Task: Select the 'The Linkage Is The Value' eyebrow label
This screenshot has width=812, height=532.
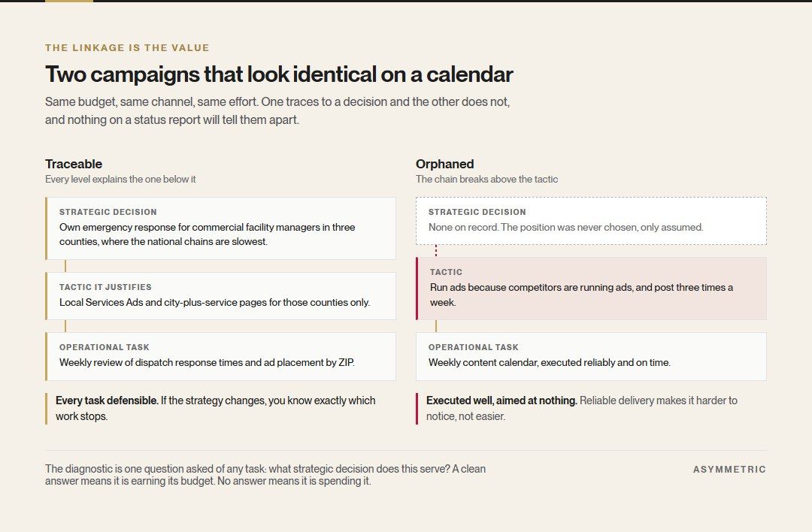Action: pyautogui.click(x=127, y=47)
